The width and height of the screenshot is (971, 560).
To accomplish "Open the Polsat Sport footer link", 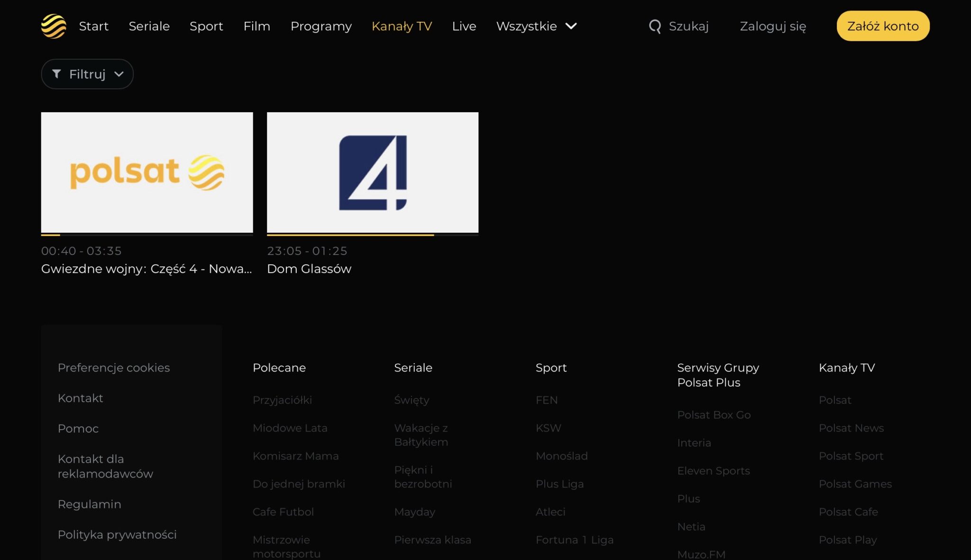I will [x=851, y=456].
